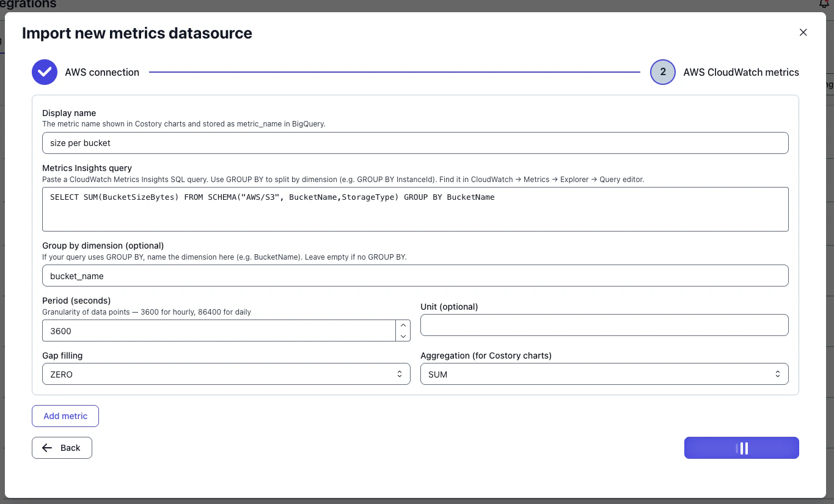Increase period with the up stepper arrow
834x504 pixels.
[x=403, y=326]
